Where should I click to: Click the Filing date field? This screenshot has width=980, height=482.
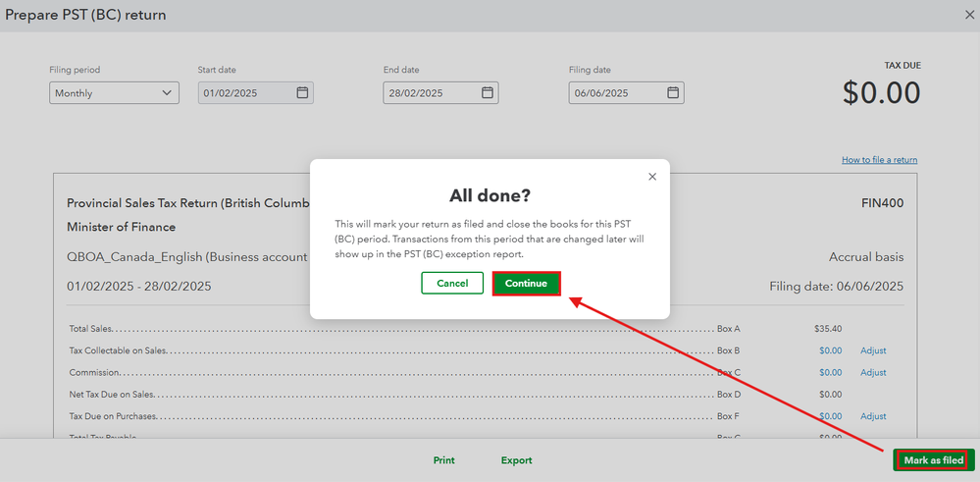626,93
